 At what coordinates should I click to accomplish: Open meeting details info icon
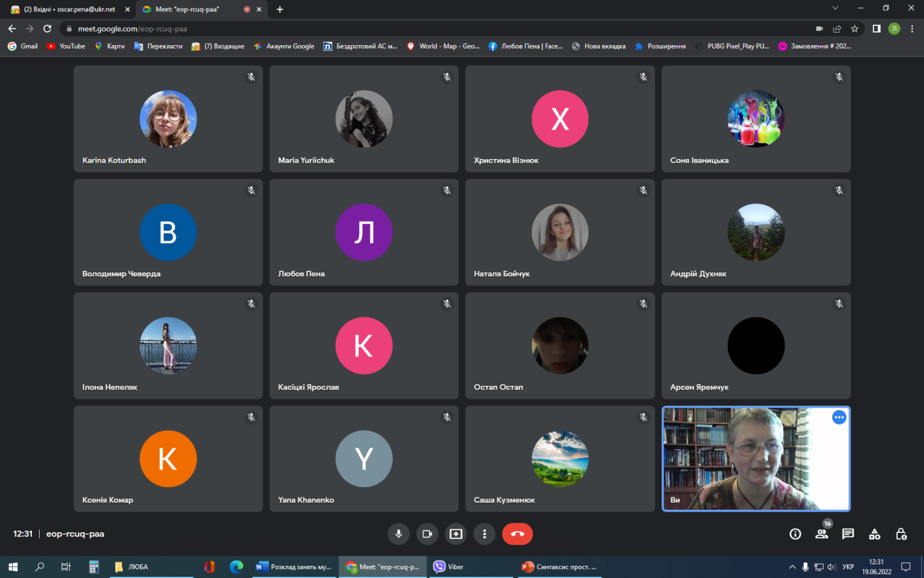[795, 534]
